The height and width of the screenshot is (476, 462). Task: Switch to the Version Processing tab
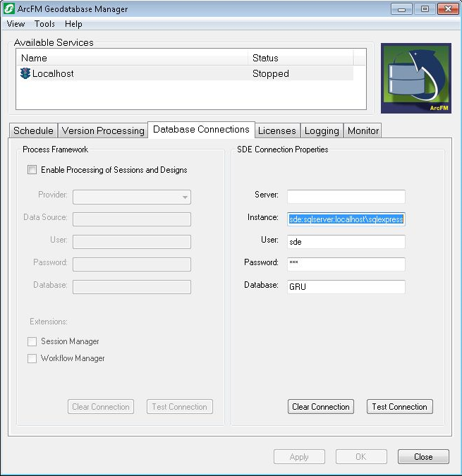tap(103, 130)
